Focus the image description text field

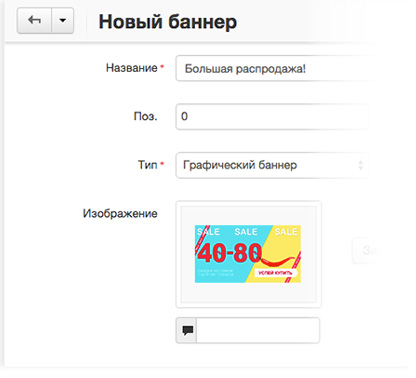258,330
